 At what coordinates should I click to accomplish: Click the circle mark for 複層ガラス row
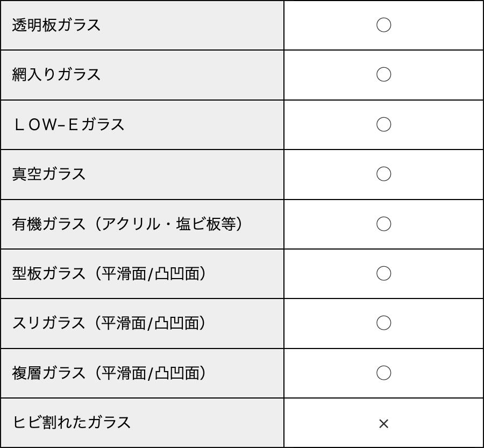pyautogui.click(x=383, y=373)
